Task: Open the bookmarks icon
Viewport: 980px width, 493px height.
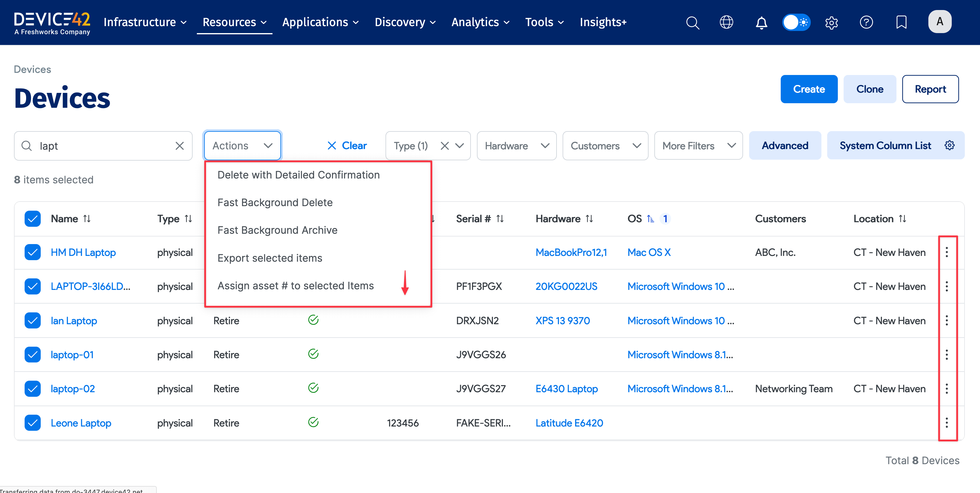Action: pyautogui.click(x=901, y=22)
